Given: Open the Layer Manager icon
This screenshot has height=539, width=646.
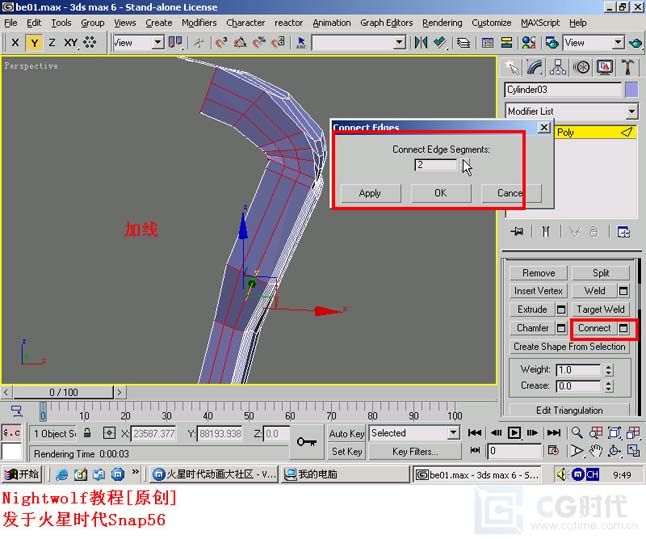Looking at the screenshot, I should (x=463, y=42).
